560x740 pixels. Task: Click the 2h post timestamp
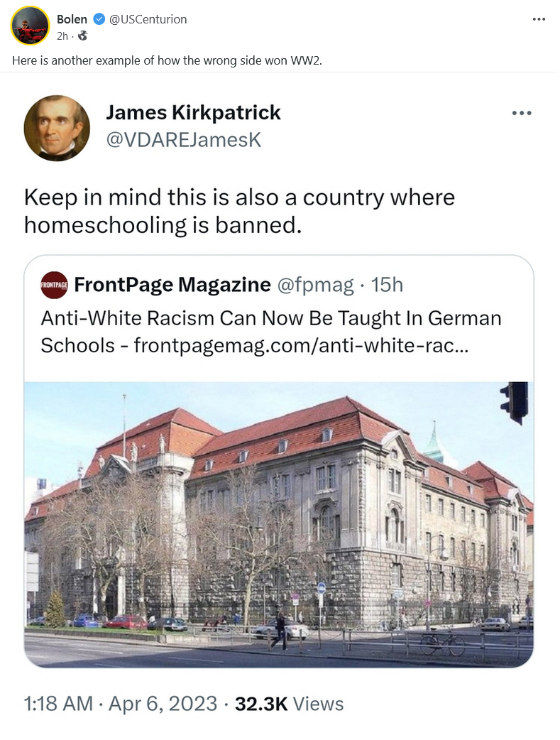click(x=62, y=36)
